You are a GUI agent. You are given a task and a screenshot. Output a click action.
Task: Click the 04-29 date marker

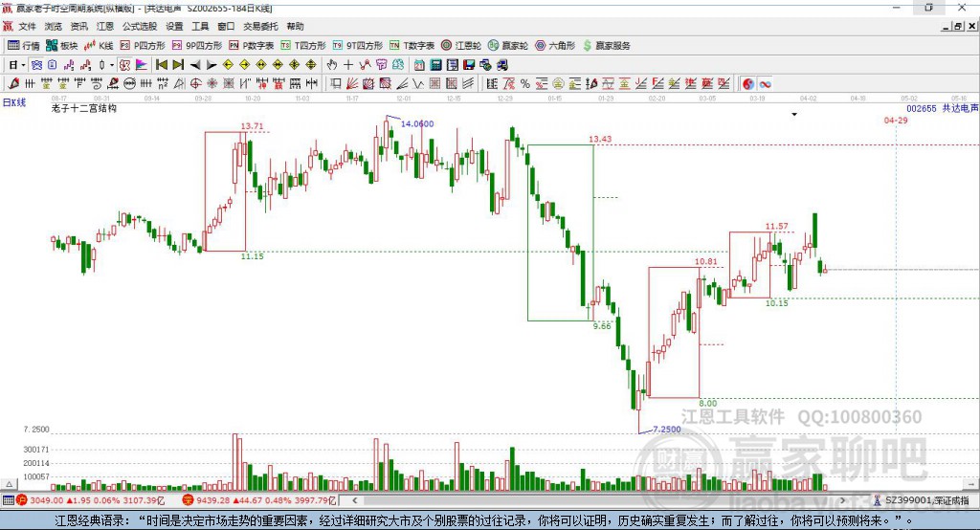896,120
